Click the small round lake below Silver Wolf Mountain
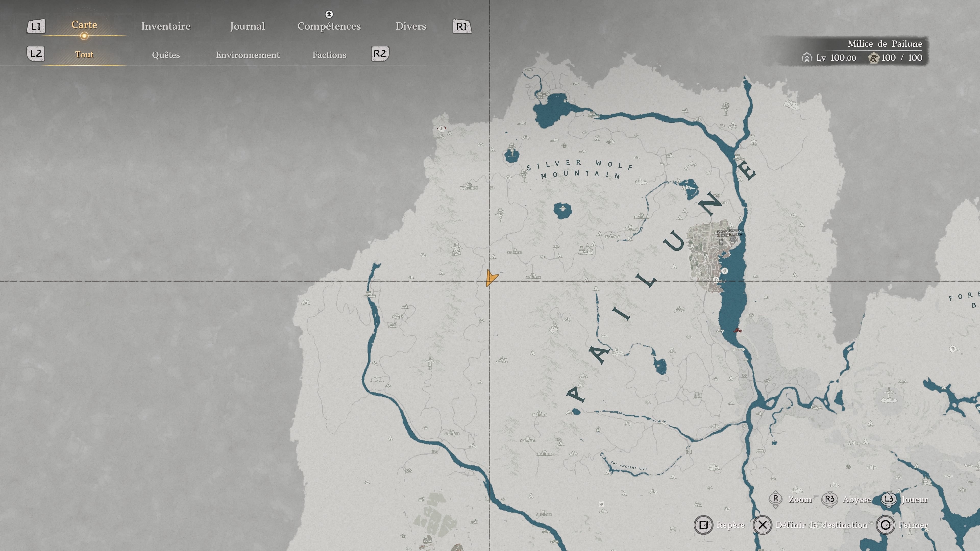This screenshot has height=551, width=980. pyautogui.click(x=563, y=210)
